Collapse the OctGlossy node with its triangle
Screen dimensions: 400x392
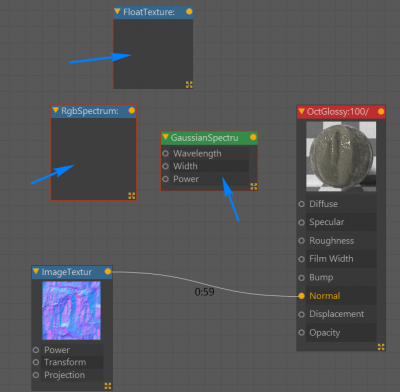coord(301,111)
